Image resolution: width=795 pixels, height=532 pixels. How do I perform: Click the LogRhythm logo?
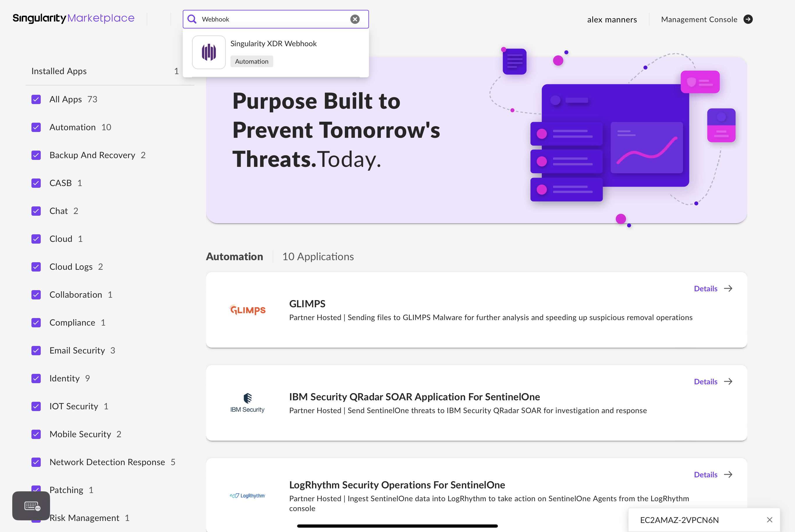point(248,496)
